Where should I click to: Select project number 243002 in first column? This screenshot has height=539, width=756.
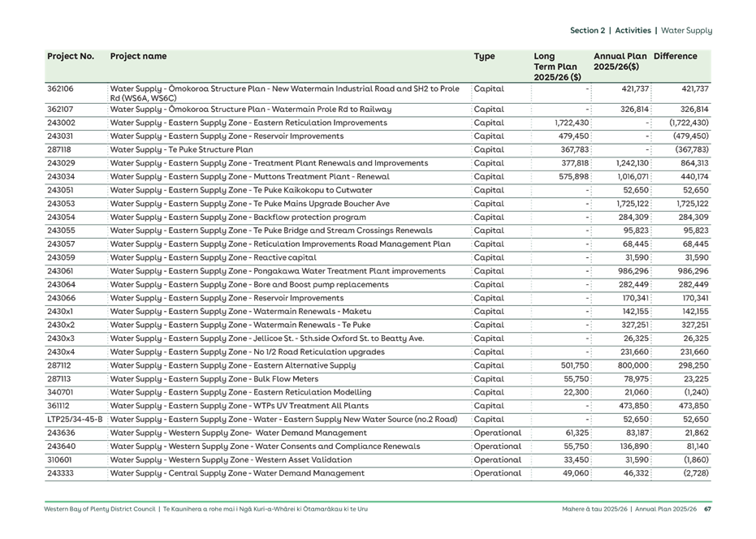[x=61, y=123]
